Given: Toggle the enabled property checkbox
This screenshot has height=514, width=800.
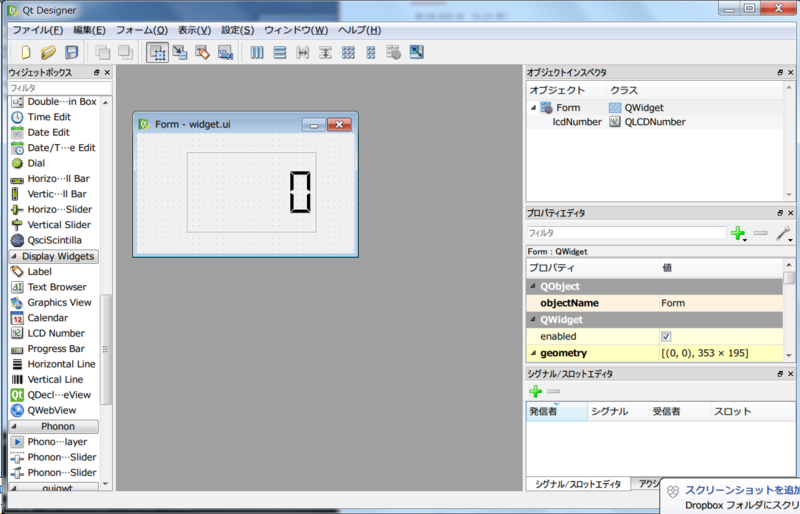Looking at the screenshot, I should pos(666,336).
